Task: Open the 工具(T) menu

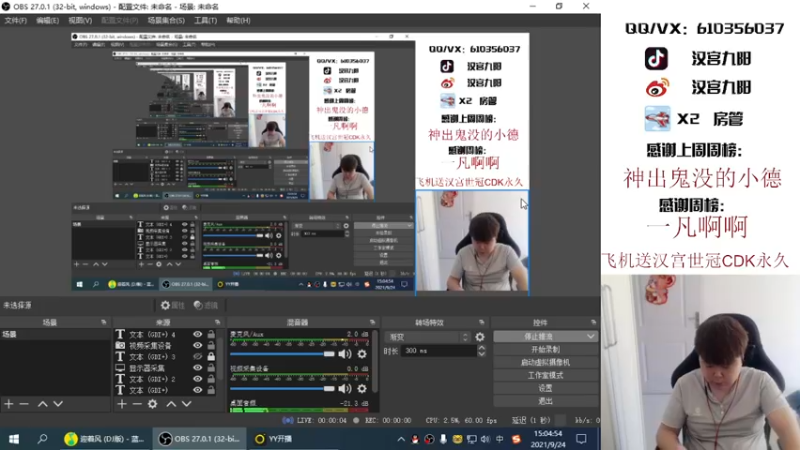Action: [x=205, y=20]
